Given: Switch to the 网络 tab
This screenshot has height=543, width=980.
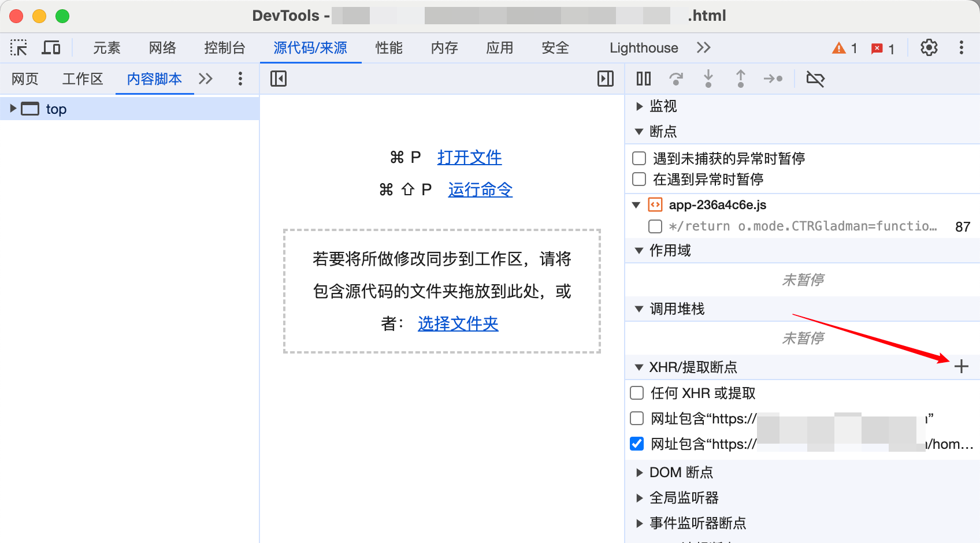Looking at the screenshot, I should pos(162,48).
